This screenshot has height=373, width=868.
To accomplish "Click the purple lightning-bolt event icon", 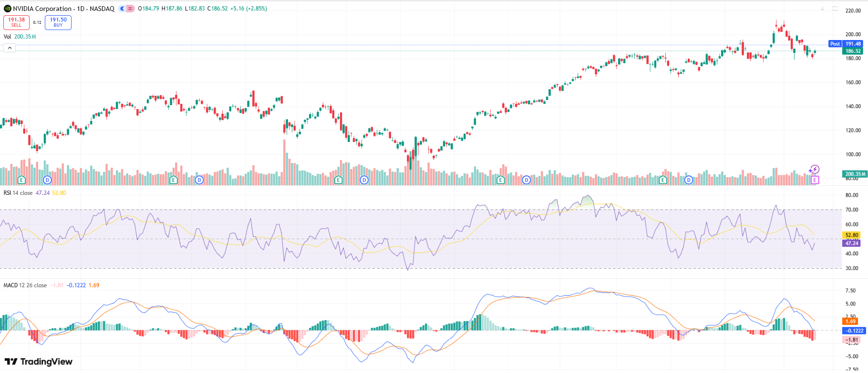I will 814,170.
